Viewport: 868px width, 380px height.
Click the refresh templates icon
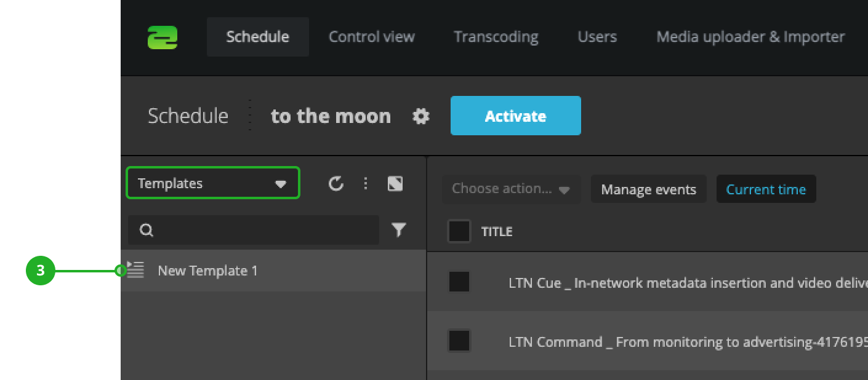(x=336, y=183)
